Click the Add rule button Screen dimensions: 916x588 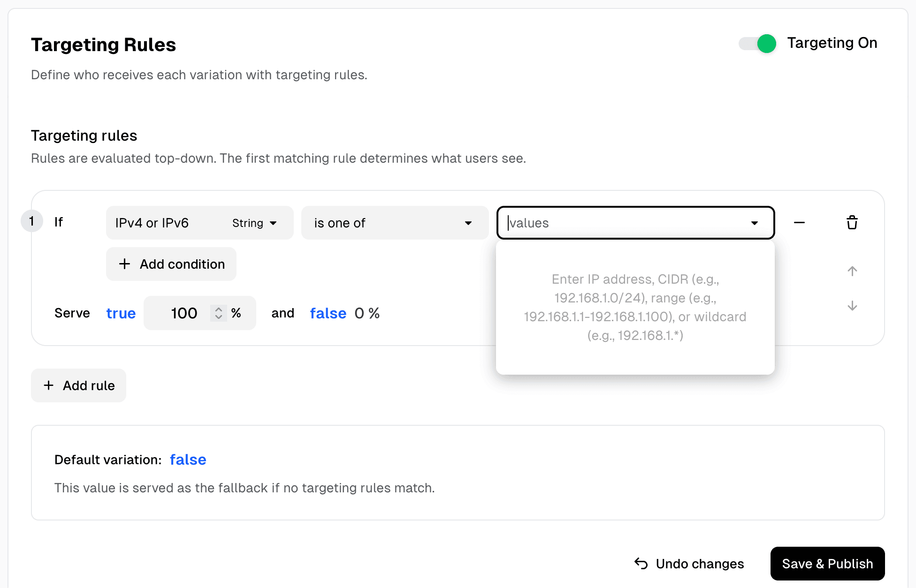tap(78, 385)
